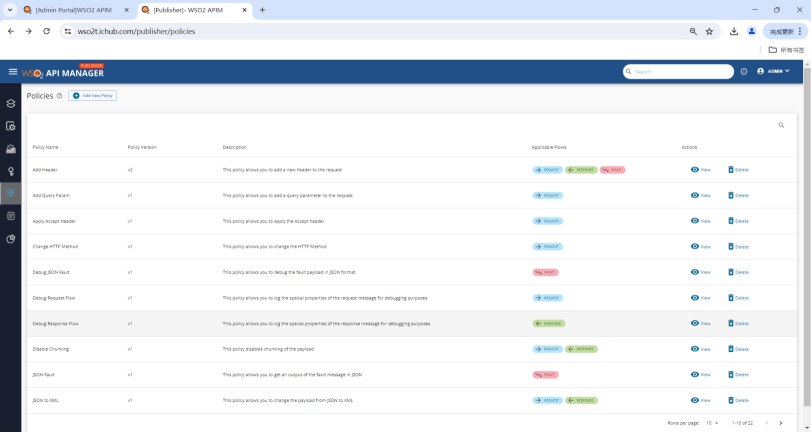Click the APIs layers icon in sidebar
This screenshot has height=433, width=811.
(11, 103)
